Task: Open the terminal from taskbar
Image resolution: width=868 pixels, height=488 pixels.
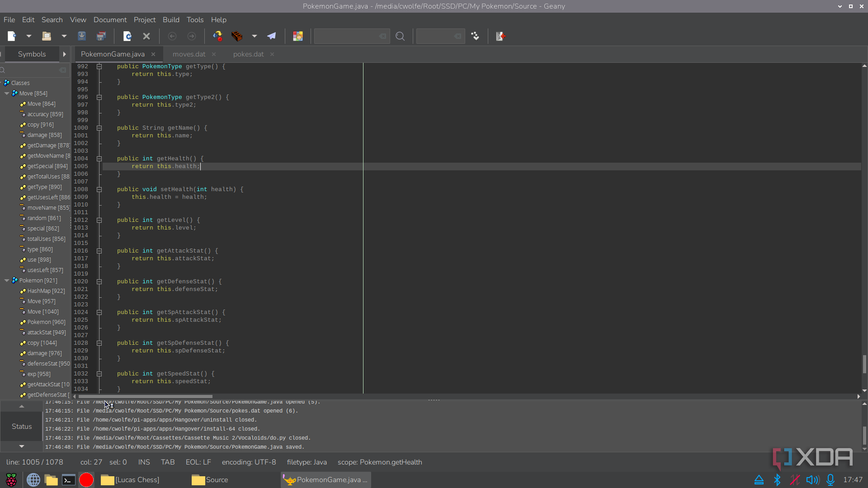Action: [69, 480]
